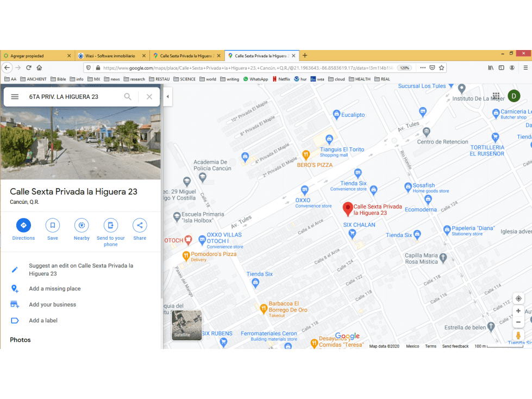This screenshot has height=399, width=532.
Task: Suggest an edit on Calle Sexta Privada
Action: [81, 270]
